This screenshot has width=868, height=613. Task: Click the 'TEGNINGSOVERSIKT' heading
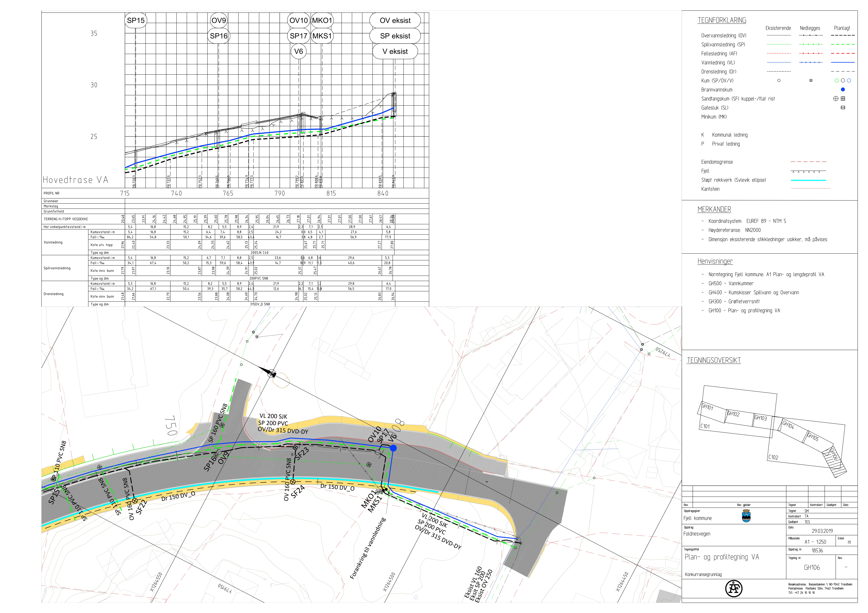(714, 360)
